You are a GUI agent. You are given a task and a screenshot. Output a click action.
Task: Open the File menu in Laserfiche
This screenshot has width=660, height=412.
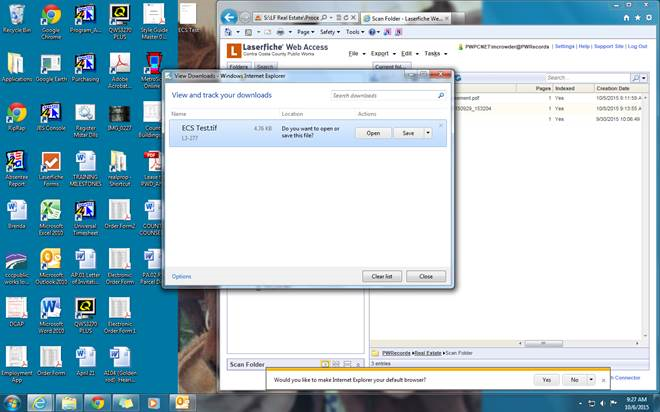click(x=355, y=53)
